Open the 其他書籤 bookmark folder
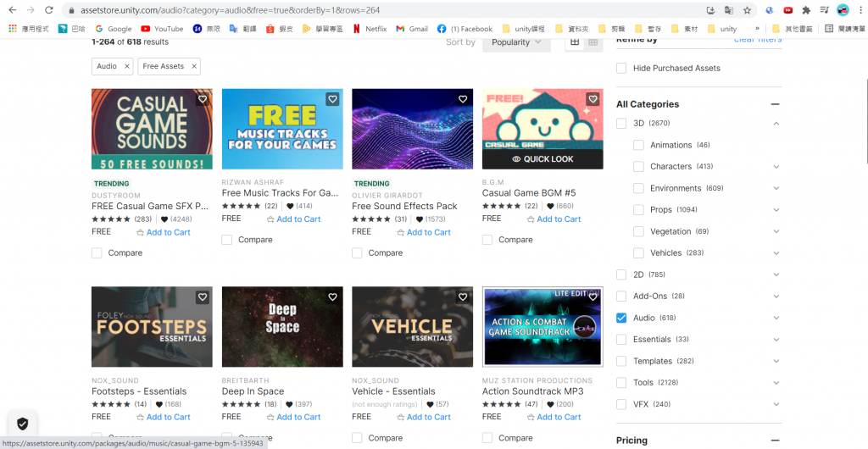This screenshot has width=868, height=449. pyautogui.click(x=793, y=29)
